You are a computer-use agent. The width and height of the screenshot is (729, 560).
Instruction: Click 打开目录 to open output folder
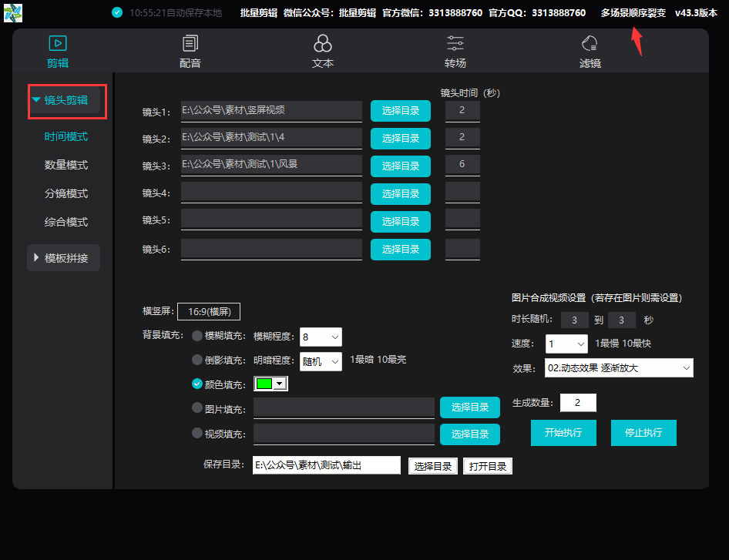[x=487, y=465]
